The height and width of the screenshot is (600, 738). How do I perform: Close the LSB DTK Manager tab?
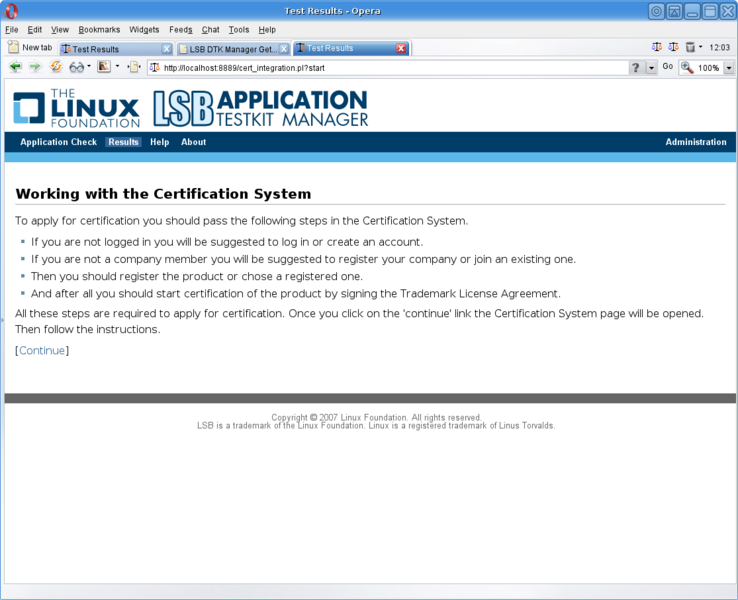(x=284, y=49)
